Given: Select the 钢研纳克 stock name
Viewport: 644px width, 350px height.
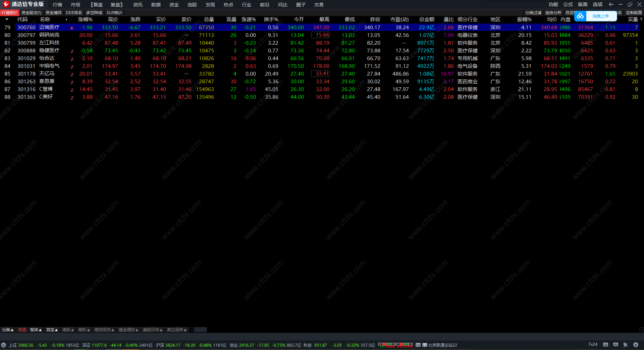Looking at the screenshot, I should click(x=49, y=35).
